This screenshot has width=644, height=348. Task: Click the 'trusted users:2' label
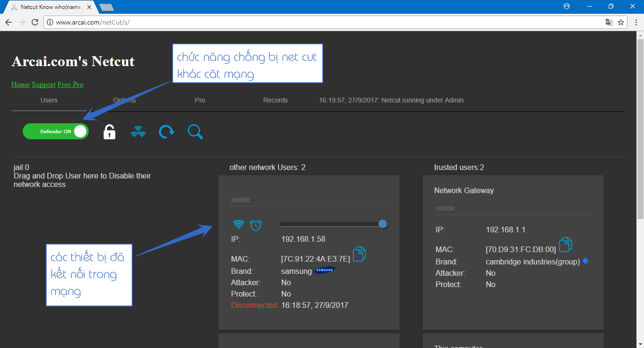point(459,167)
